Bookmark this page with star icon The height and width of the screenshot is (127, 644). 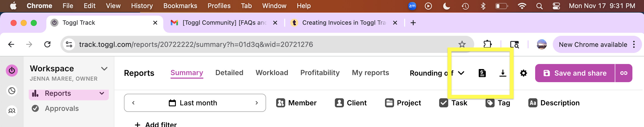click(x=462, y=44)
